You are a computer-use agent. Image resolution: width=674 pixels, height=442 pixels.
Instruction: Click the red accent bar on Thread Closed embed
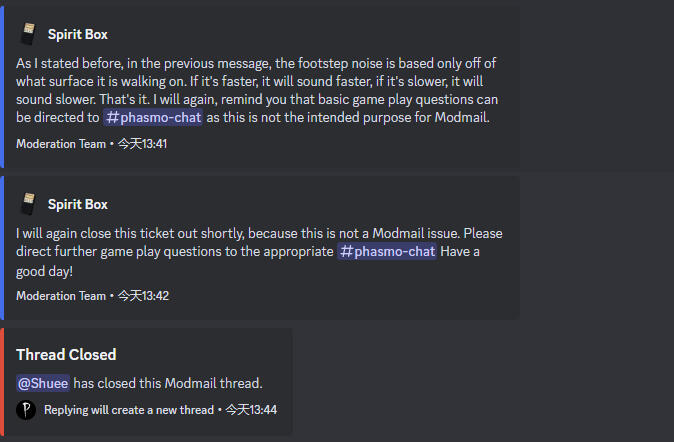[x=2, y=382]
